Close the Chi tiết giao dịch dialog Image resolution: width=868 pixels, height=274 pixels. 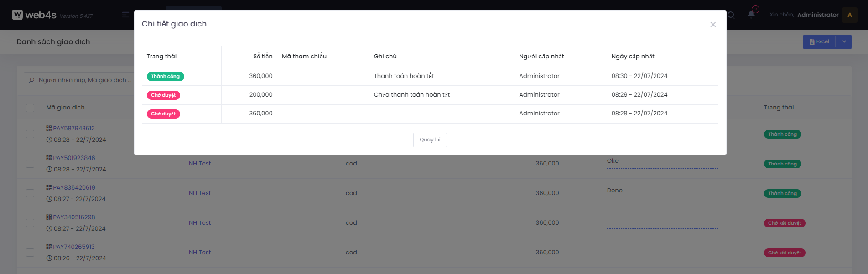tap(713, 25)
